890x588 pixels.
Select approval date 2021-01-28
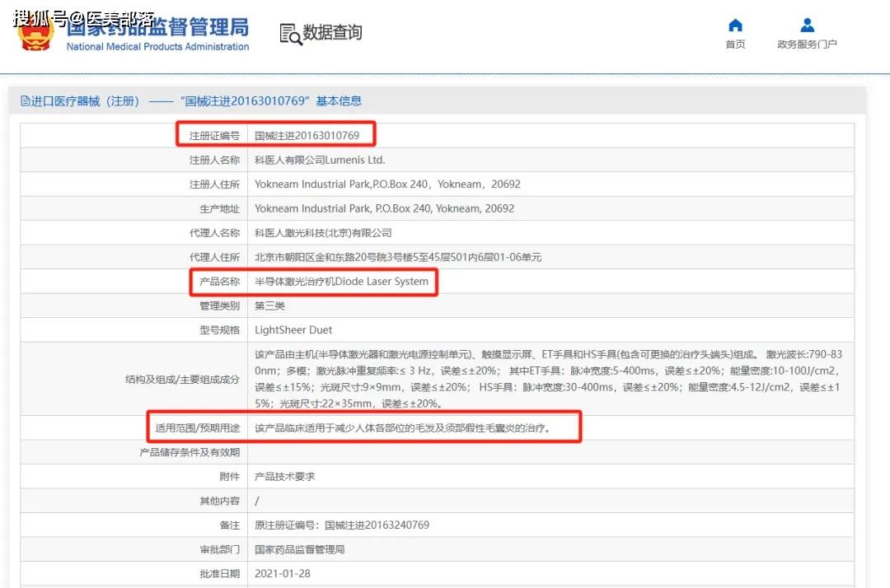tap(282, 573)
